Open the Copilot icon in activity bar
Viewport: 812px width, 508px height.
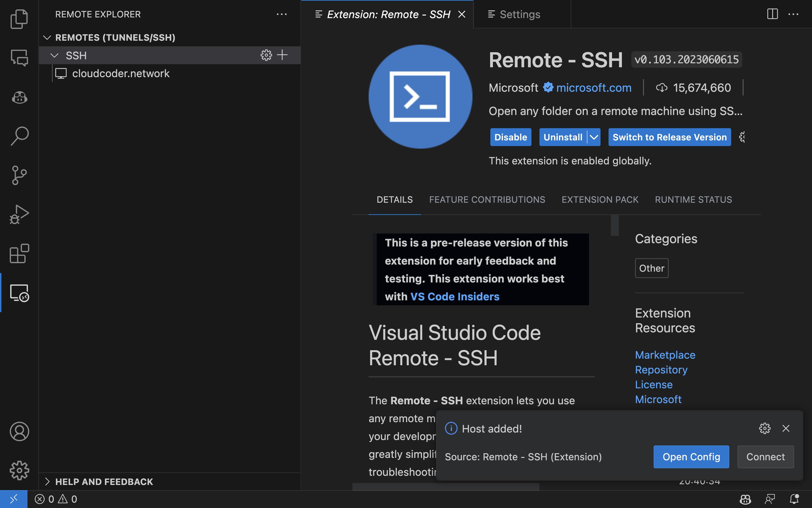coord(19,97)
